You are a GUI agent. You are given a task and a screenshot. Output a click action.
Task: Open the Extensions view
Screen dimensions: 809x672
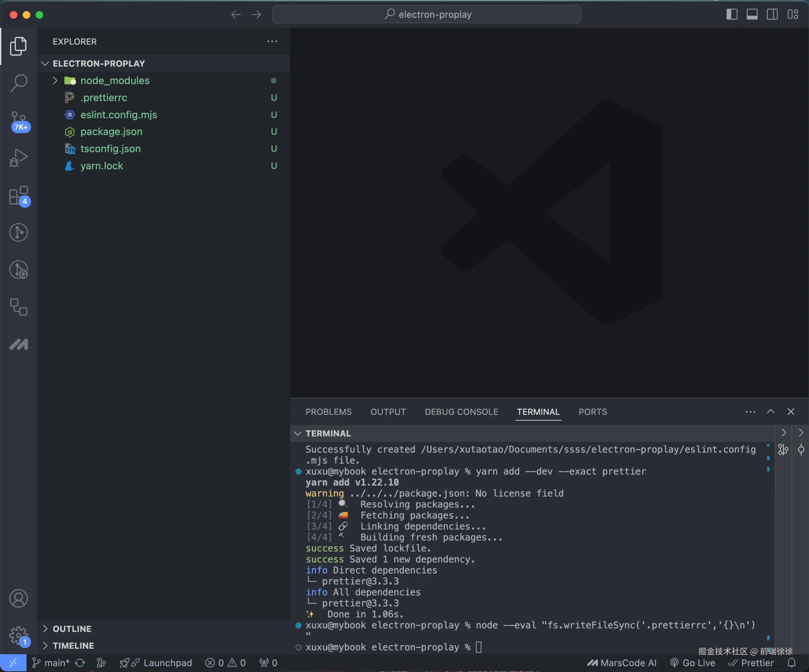19,196
